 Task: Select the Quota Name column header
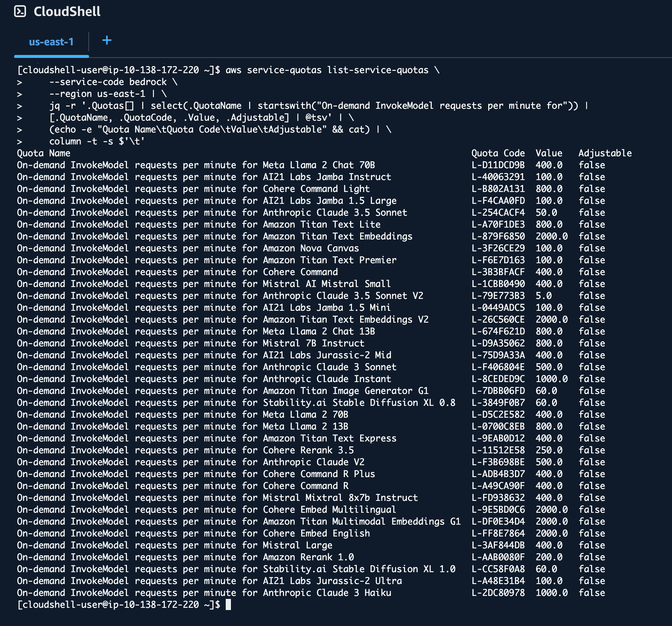(x=43, y=153)
